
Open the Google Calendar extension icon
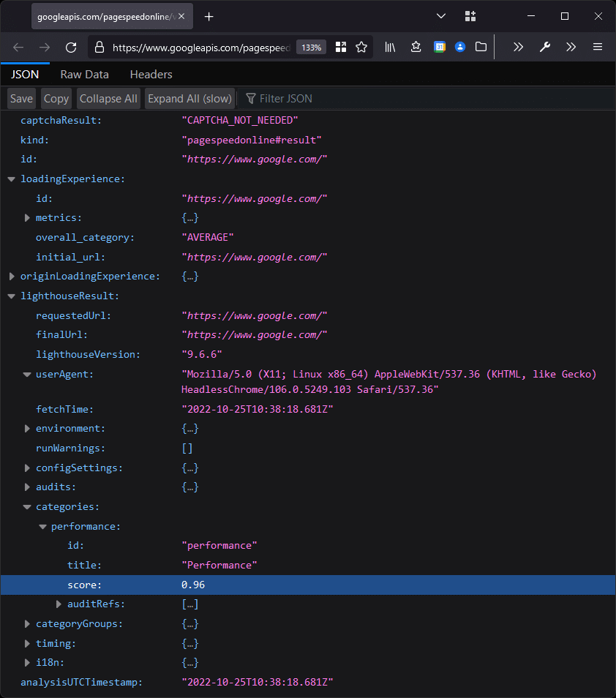440,47
